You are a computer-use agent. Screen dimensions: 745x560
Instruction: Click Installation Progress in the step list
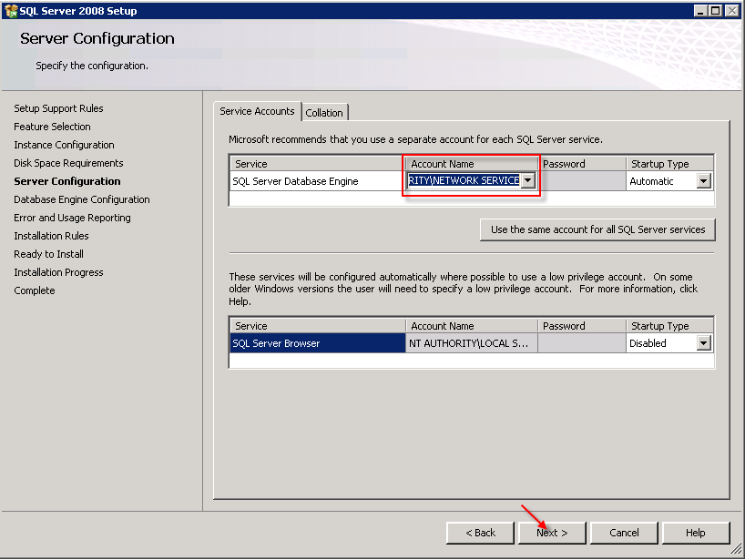[x=58, y=272]
